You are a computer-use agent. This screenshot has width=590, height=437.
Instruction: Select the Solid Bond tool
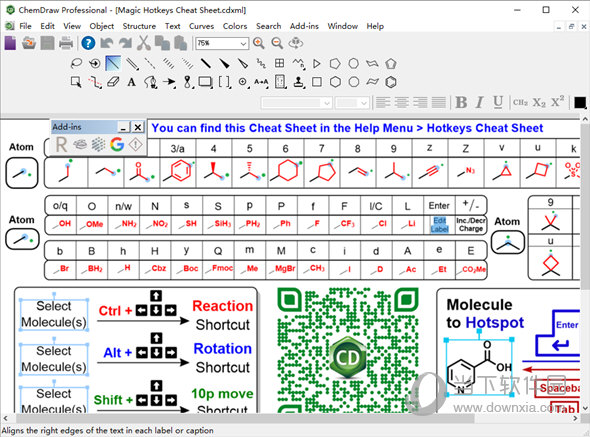click(x=113, y=63)
